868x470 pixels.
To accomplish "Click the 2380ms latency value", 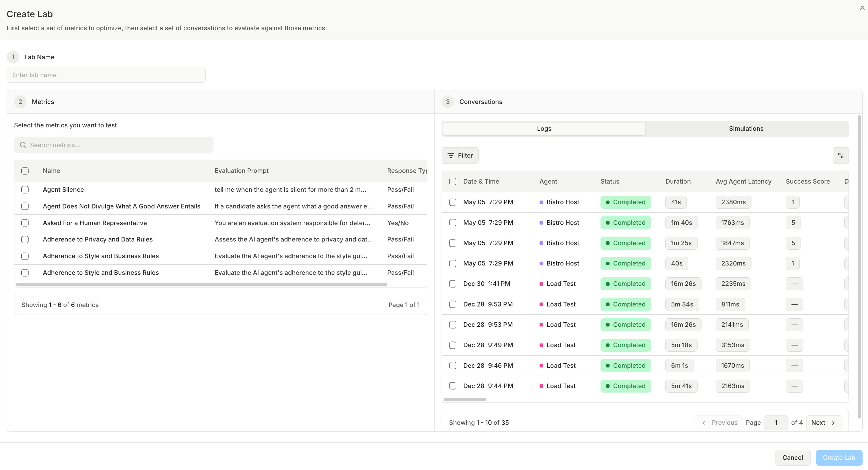I will (x=733, y=202).
